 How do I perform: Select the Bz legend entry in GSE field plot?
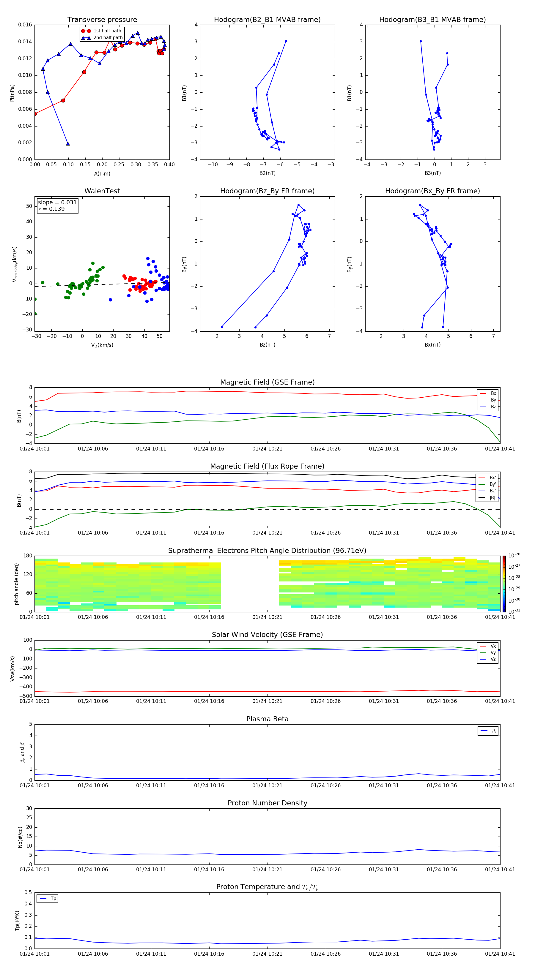488,407
